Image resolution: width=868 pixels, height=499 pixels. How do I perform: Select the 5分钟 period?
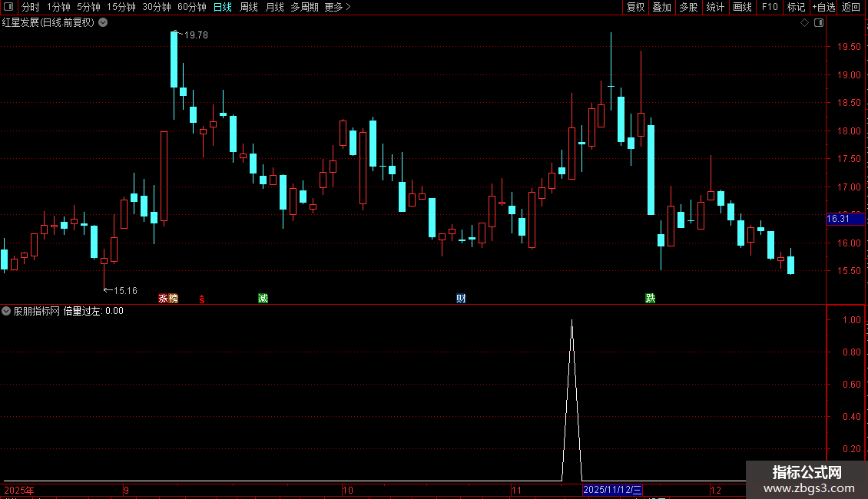point(88,7)
